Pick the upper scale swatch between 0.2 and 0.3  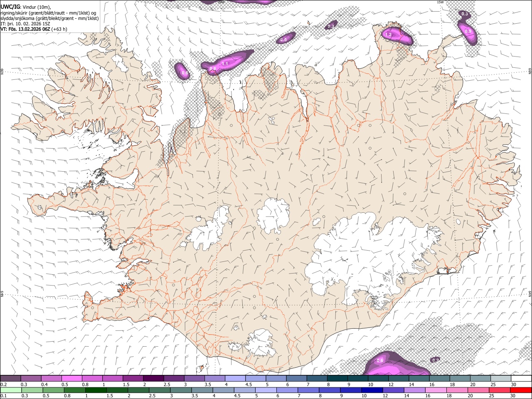coord(10,378)
